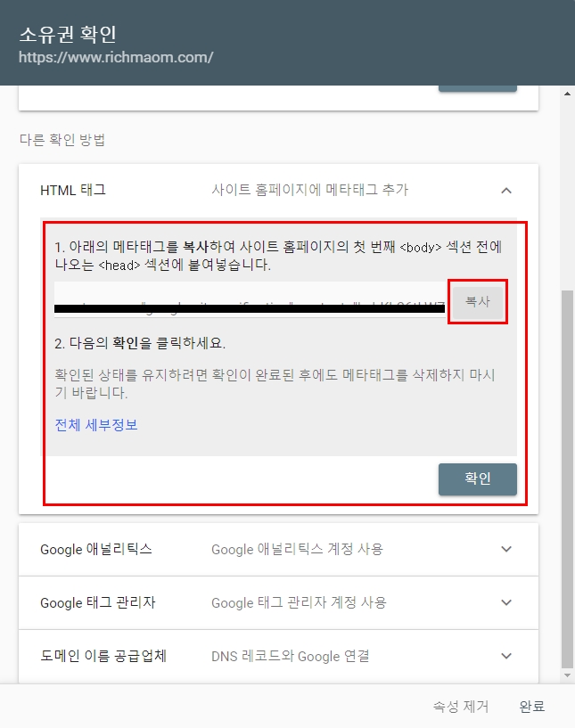Open the 전체 세부정보 link
Viewport: 575px width, 728px height.
pyautogui.click(x=96, y=425)
